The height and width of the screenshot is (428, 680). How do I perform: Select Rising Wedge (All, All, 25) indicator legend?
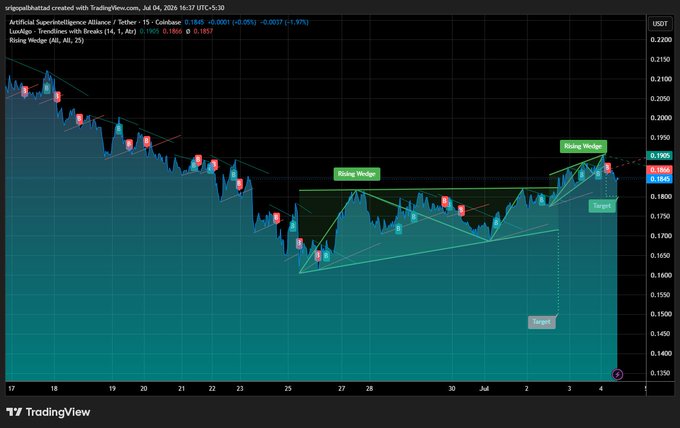46,40
